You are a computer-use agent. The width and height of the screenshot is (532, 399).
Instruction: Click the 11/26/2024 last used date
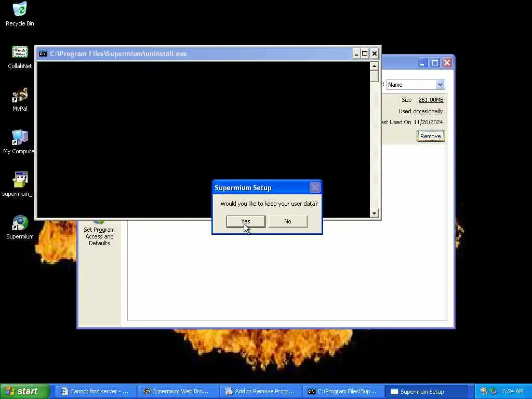coord(428,122)
